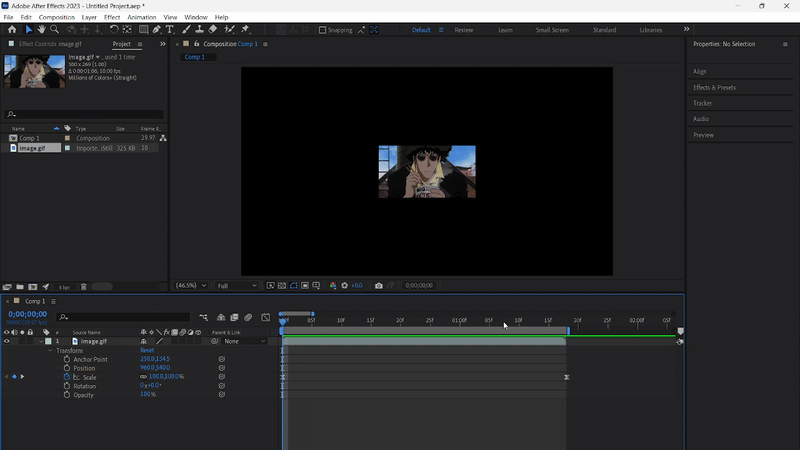The width and height of the screenshot is (800, 450).
Task: Click the Scale keyframe at layer end
Action: tap(566, 377)
